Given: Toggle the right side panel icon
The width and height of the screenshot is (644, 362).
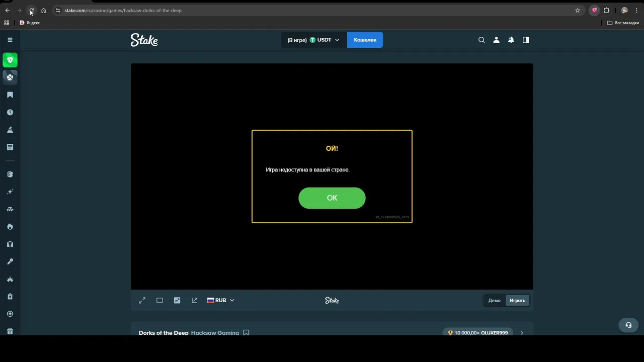Looking at the screenshot, I should tap(526, 40).
